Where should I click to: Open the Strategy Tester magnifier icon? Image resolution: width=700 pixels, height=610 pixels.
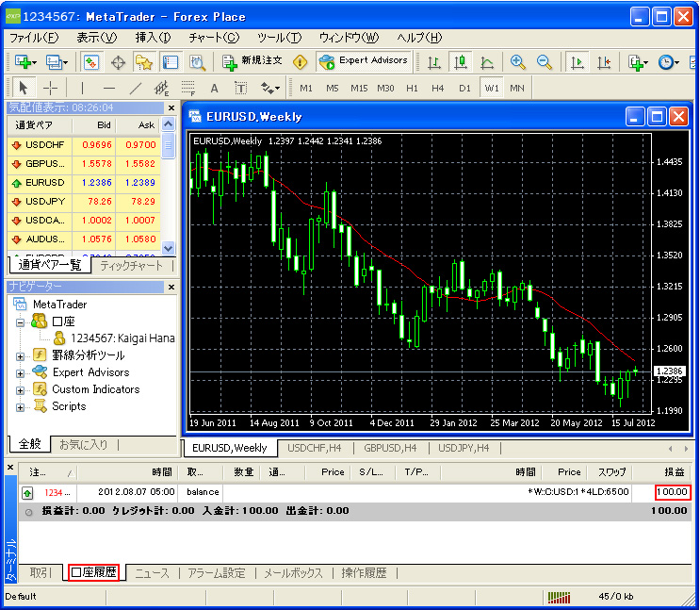tap(197, 62)
